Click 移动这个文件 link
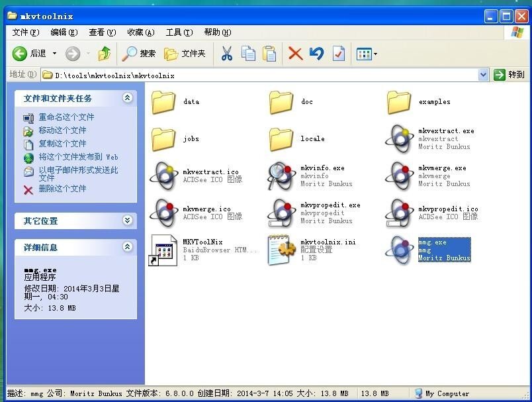Image resolution: width=532 pixels, height=402 pixels. [62, 130]
